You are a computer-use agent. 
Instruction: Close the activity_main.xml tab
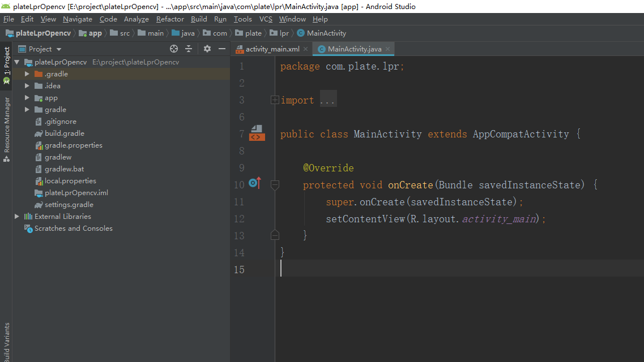[305, 49]
